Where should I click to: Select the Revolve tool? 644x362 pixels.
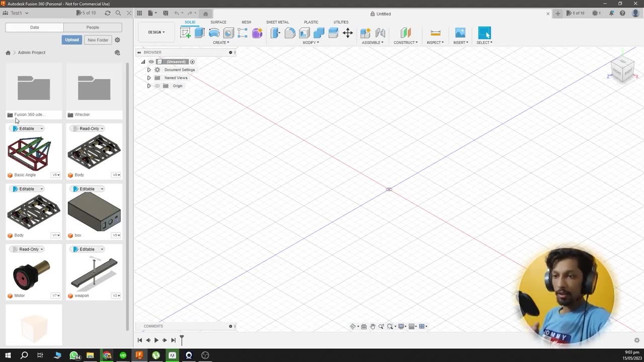click(214, 33)
